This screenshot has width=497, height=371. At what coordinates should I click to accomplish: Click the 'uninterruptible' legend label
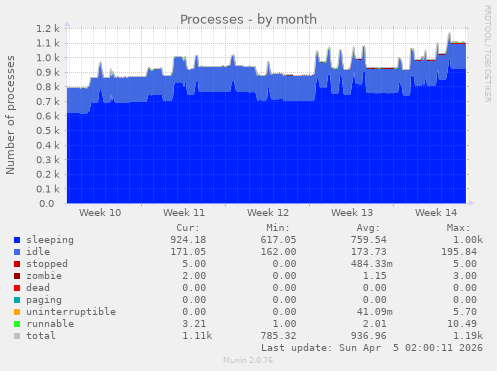pos(71,312)
